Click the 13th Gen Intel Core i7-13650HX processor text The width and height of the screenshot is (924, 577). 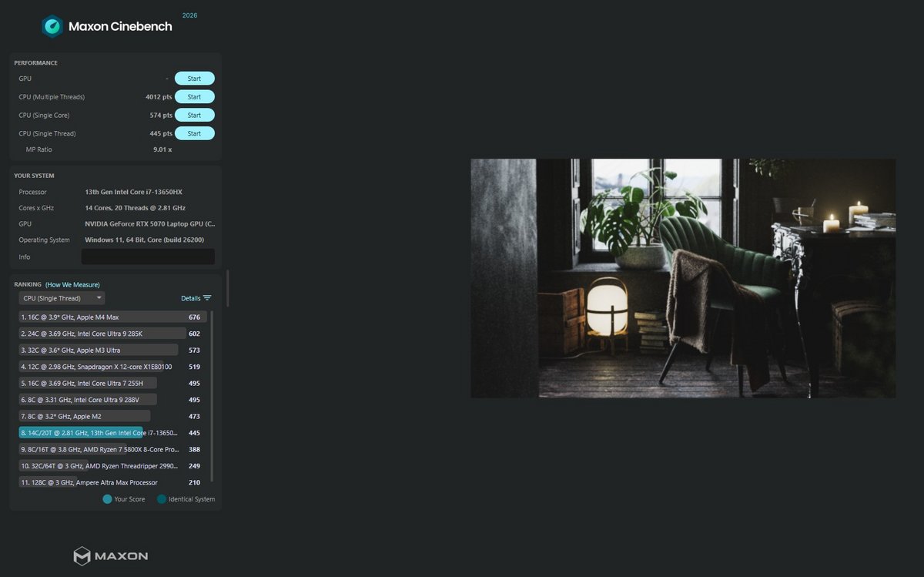coord(133,192)
